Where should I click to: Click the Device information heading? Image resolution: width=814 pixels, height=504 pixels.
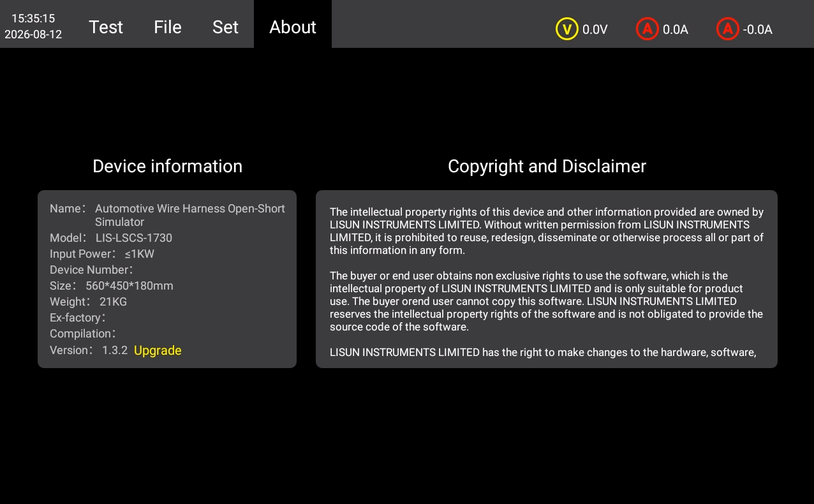pos(167,166)
